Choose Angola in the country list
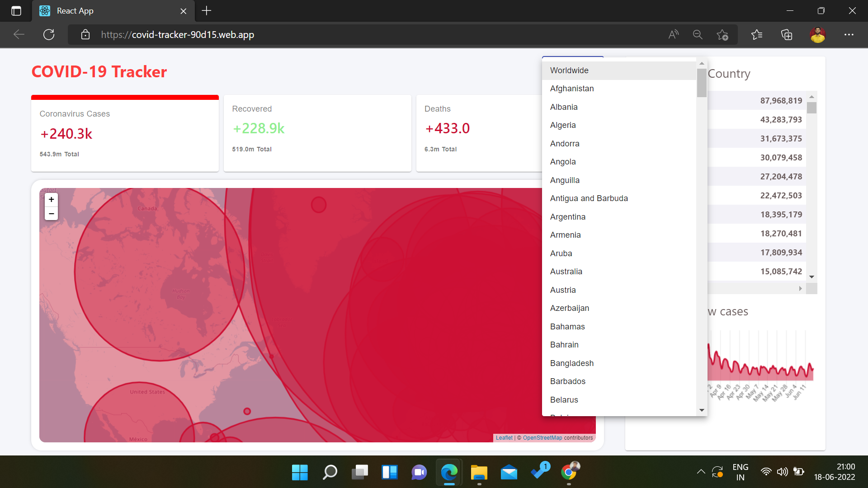The height and width of the screenshot is (488, 868). [619, 162]
